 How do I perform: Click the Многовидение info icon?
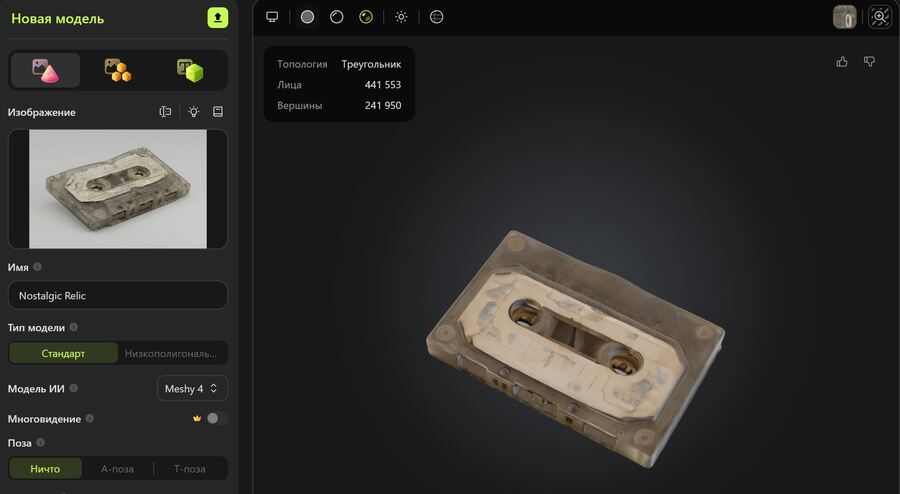point(90,418)
